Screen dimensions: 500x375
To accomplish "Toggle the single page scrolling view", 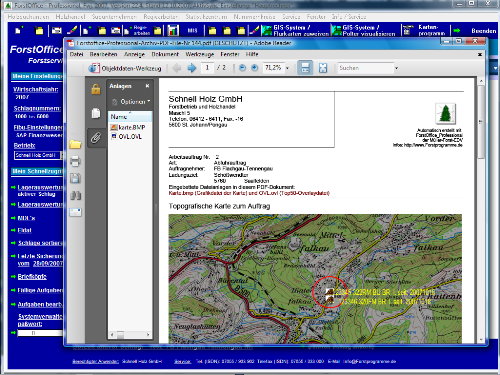I will [305, 68].
